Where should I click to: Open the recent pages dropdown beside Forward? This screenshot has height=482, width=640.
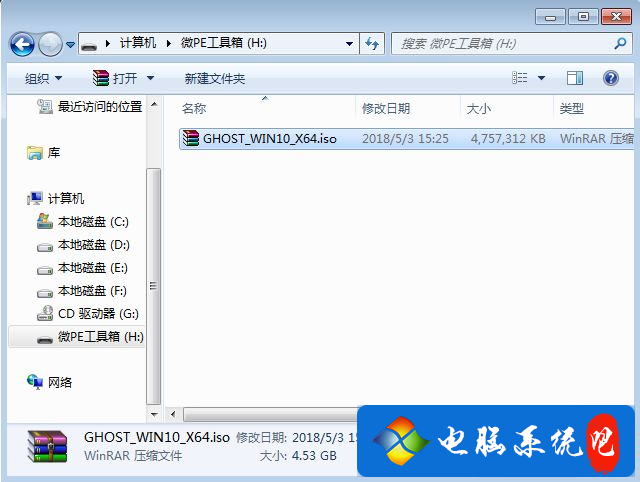click(x=70, y=44)
